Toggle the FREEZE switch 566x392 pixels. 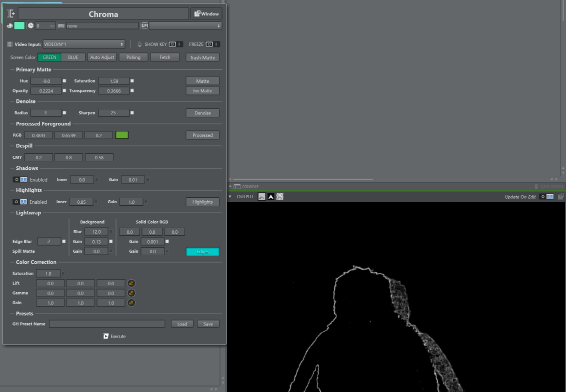coord(212,44)
